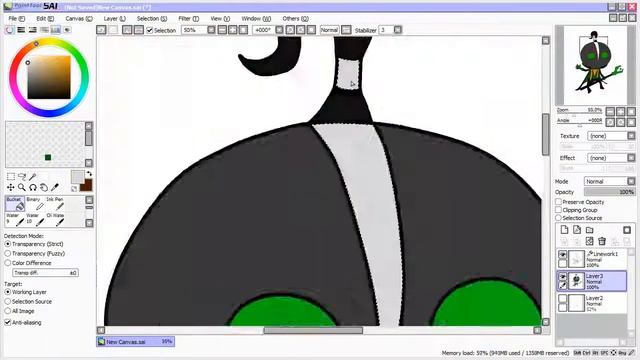This screenshot has width=640, height=360.
Task: Enable Clipping Group for layer
Action: pos(558,210)
